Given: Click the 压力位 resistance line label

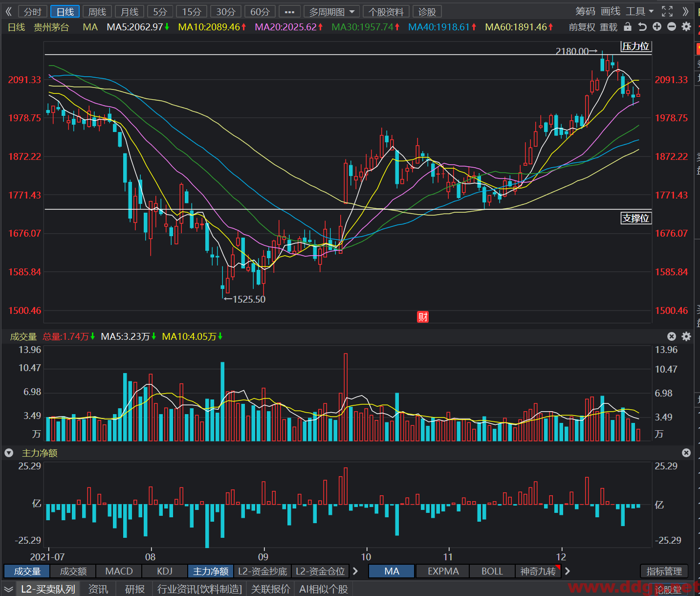Looking at the screenshot, I should [635, 46].
